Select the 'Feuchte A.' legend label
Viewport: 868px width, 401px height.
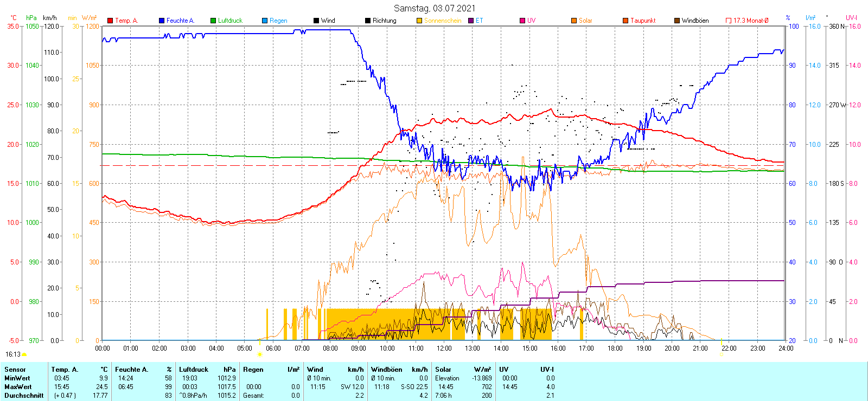tap(180, 21)
